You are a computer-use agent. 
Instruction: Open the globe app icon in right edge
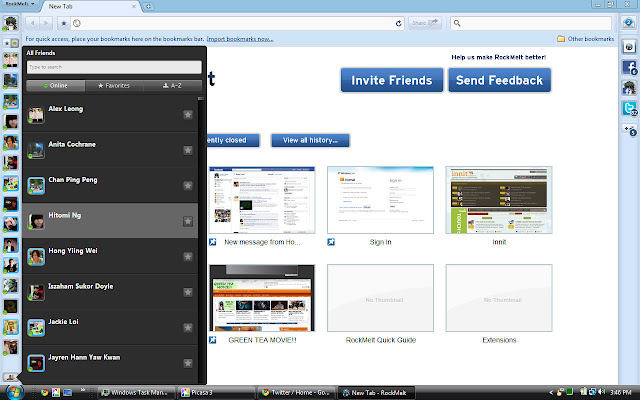point(629,47)
